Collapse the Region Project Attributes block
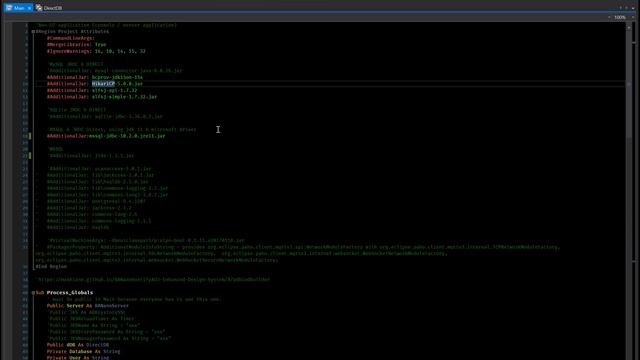640x360 pixels. tap(33, 31)
